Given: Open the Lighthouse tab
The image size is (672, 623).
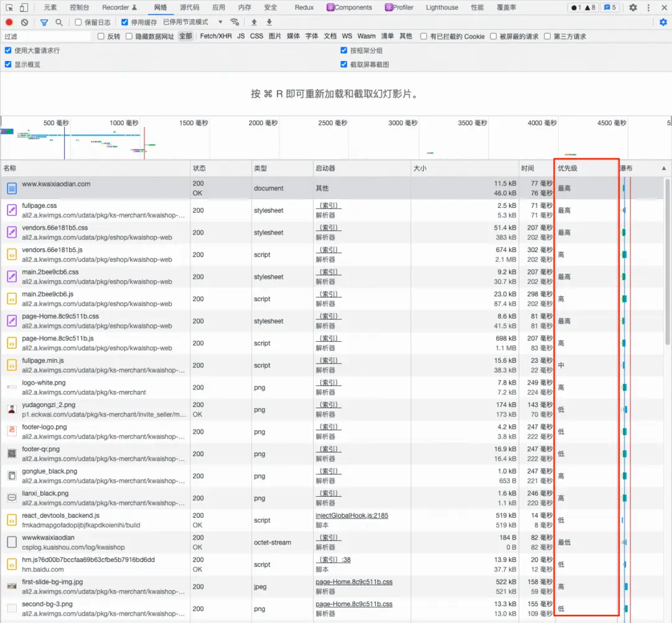Looking at the screenshot, I should click(x=442, y=7).
